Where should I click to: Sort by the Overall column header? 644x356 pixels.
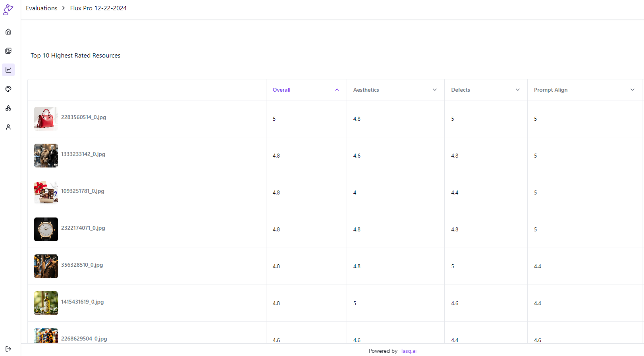tap(282, 90)
